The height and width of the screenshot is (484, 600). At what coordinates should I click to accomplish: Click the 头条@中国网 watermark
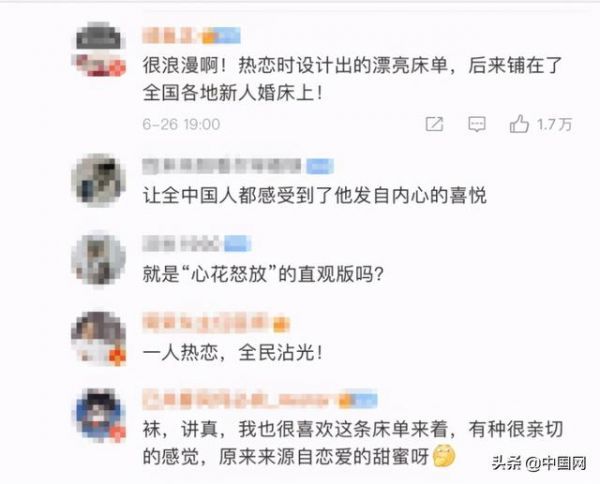[539, 463]
